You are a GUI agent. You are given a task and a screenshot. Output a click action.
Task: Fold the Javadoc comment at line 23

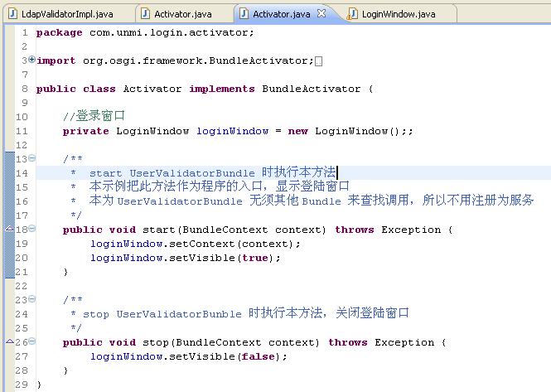[31, 299]
